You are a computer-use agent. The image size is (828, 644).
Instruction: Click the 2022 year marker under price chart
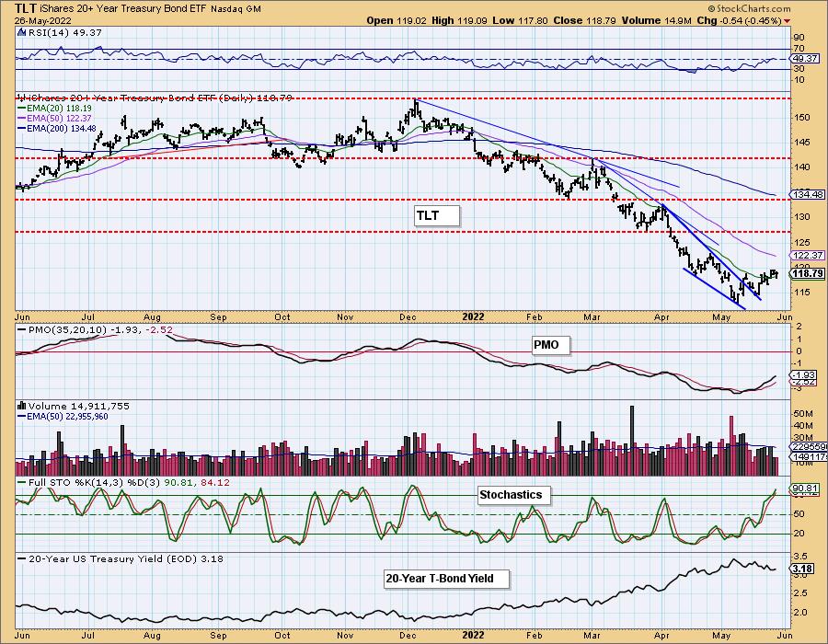[473, 316]
